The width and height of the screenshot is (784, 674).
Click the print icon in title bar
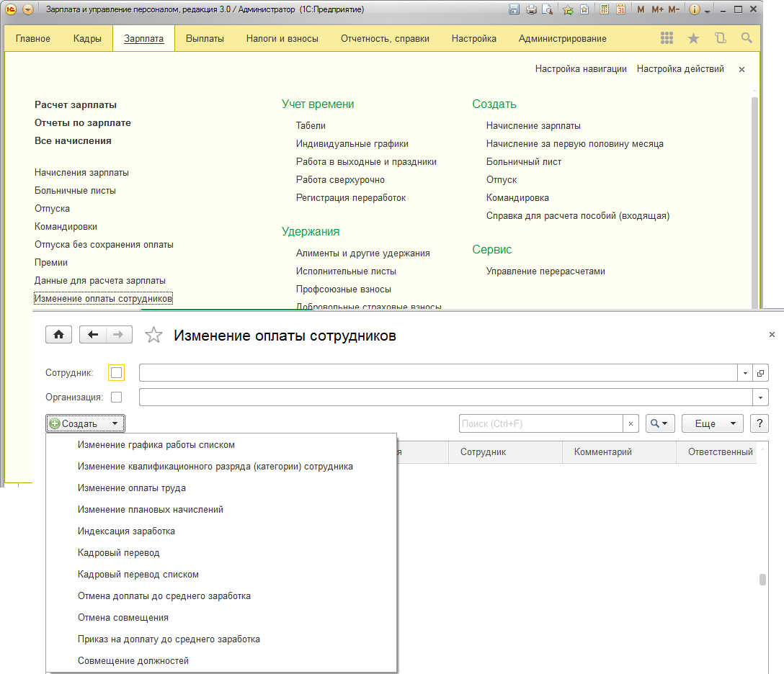coord(531,10)
